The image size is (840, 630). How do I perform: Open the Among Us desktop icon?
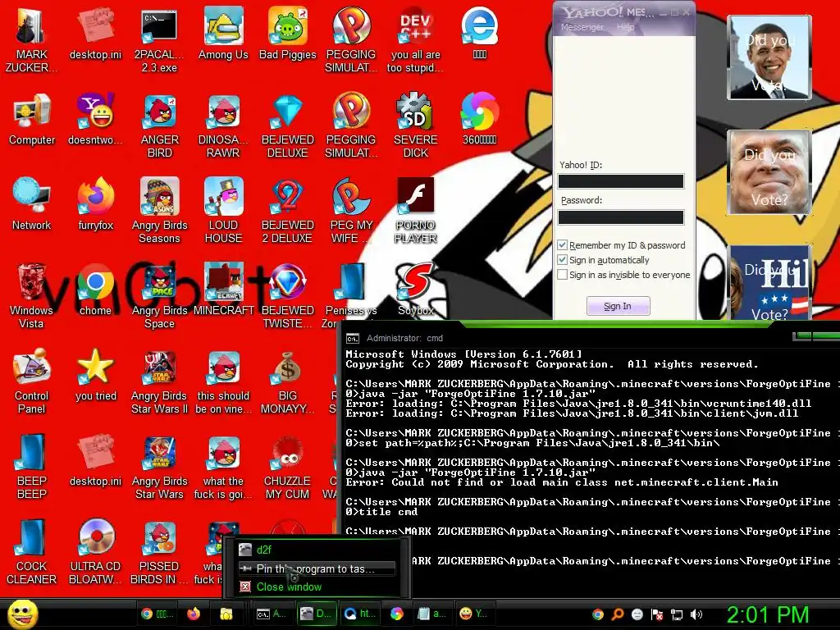pyautogui.click(x=223, y=32)
